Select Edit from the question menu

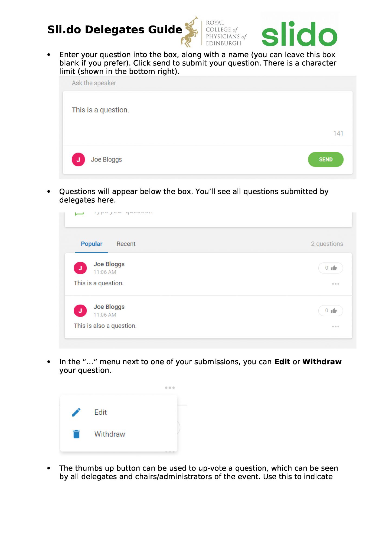100,412
